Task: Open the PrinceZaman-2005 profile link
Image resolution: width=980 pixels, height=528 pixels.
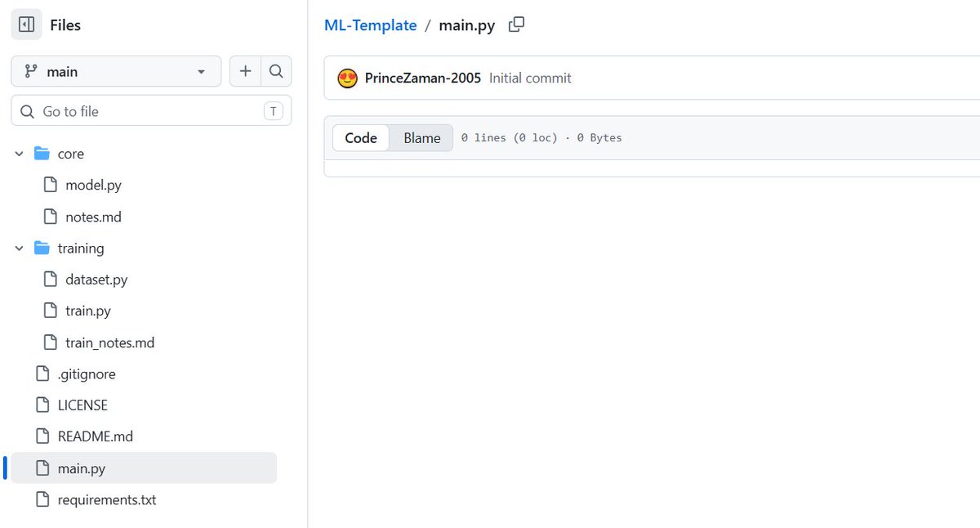Action: click(x=423, y=78)
